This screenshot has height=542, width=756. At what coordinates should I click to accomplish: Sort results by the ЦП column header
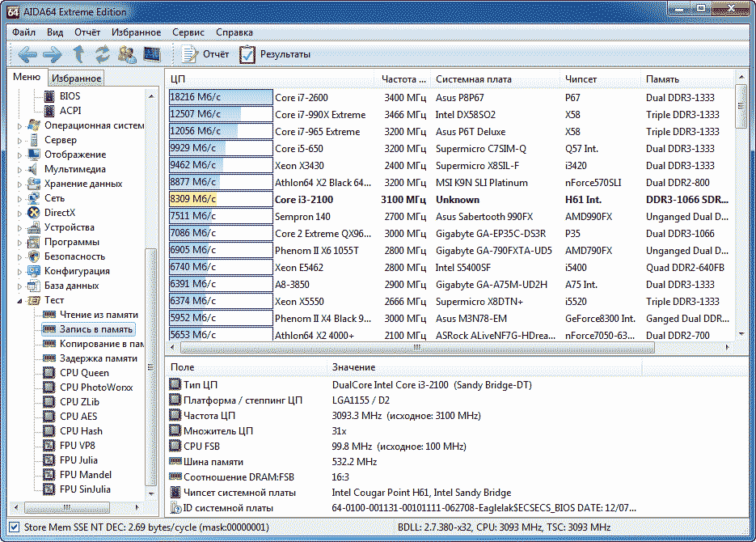coord(270,79)
